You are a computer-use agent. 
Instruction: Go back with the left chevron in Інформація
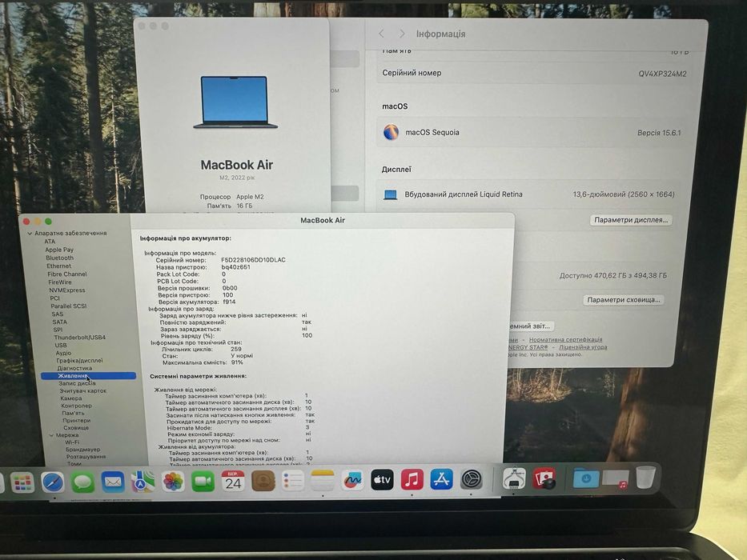381,34
